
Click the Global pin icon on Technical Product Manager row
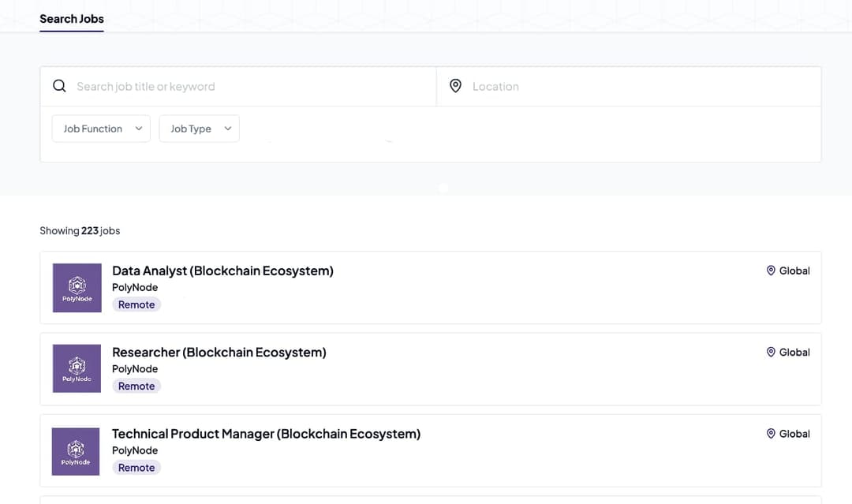tap(772, 433)
